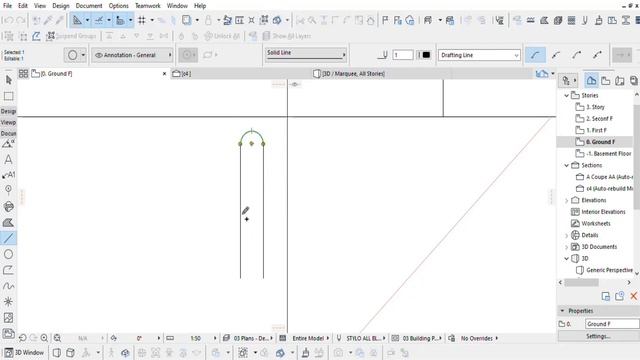Expand the Details tree node
This screenshot has width=640, height=360.
(567, 236)
